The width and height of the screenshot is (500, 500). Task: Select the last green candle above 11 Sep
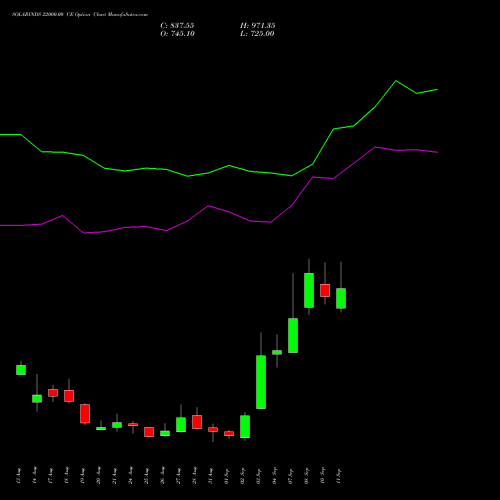tap(341, 298)
